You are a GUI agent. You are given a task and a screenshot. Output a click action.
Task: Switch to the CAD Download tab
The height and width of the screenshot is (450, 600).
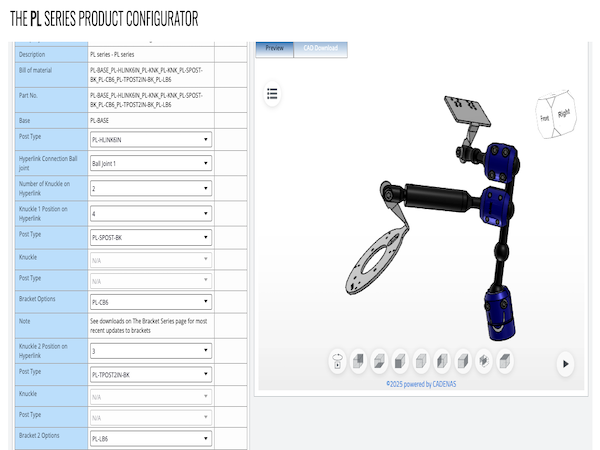(321, 49)
